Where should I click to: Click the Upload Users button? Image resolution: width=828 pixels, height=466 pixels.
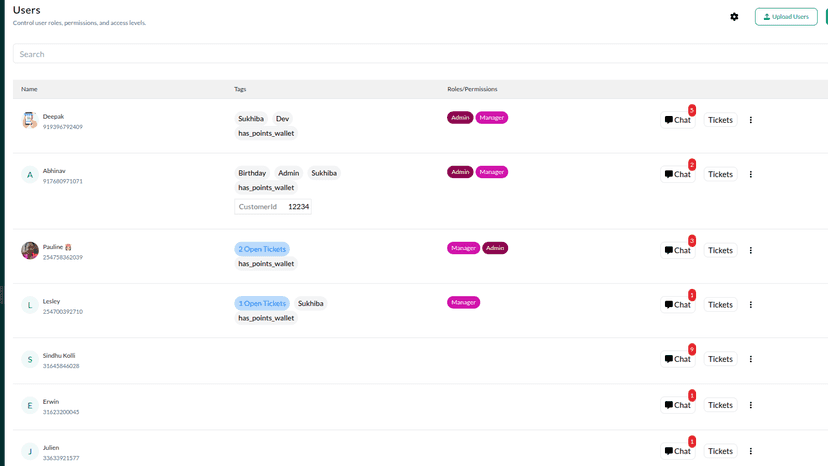coord(786,17)
